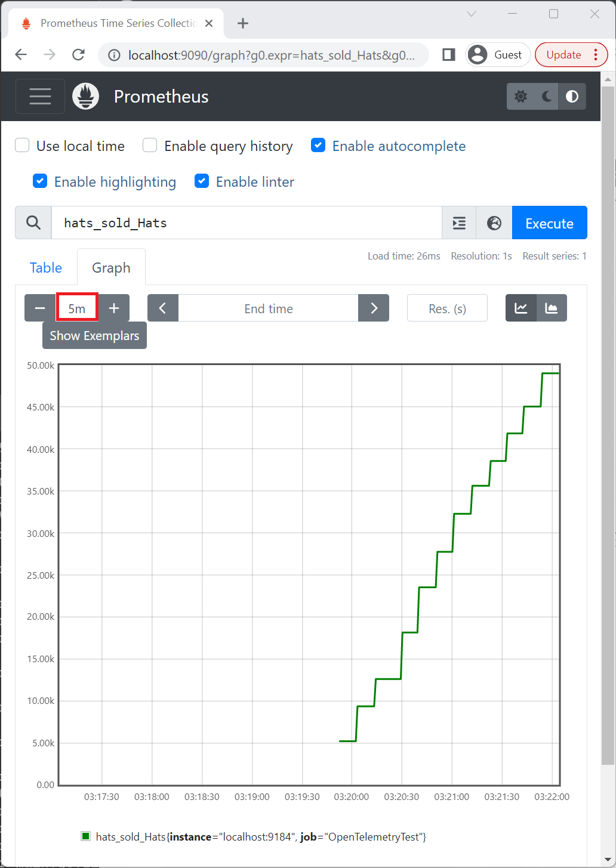This screenshot has height=868, width=616.
Task: Click inside the End time field
Action: (x=268, y=308)
